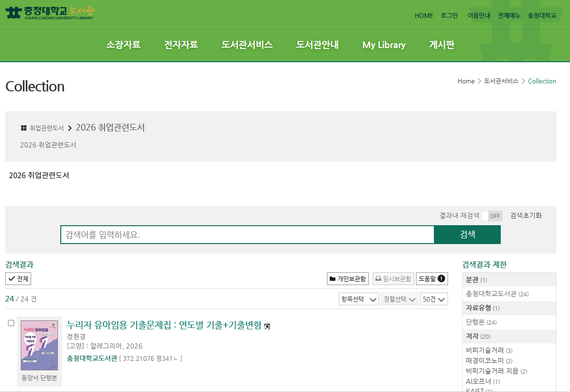This screenshot has width=570, height=392.
Task: Open the 누리자 유아임용 book cover thumbnail
Action: [40, 345]
